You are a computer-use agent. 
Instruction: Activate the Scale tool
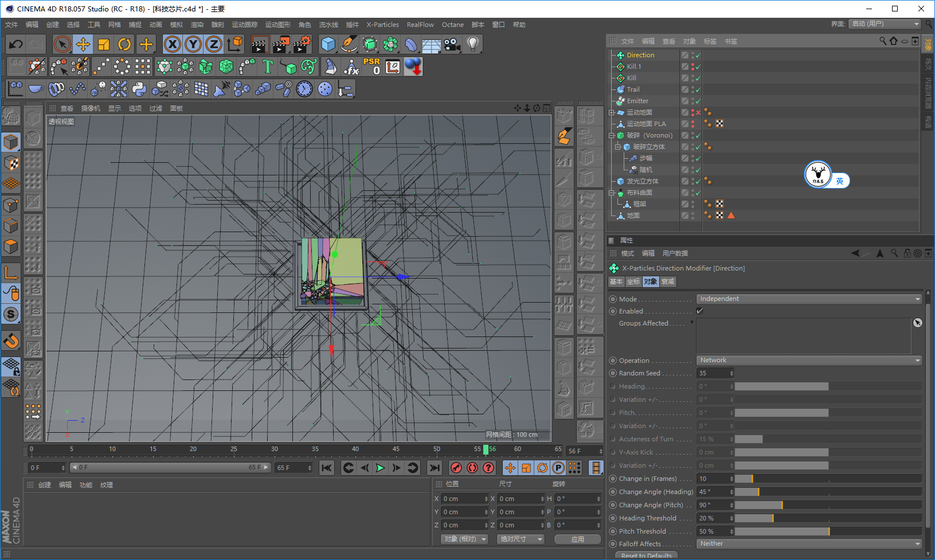coord(104,45)
